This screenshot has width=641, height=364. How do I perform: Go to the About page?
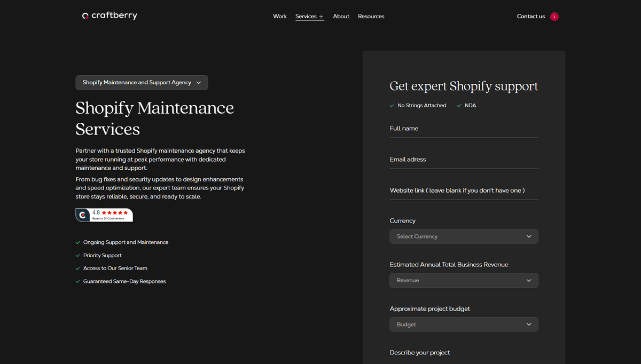pyautogui.click(x=341, y=17)
